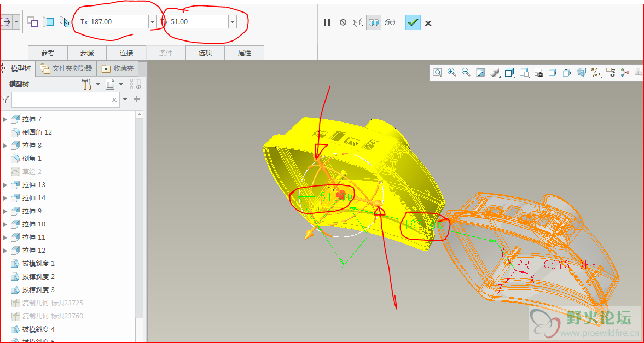Viewport: 644px width, 343px height.
Task: Open the datum display filters icon
Action: click(x=596, y=73)
